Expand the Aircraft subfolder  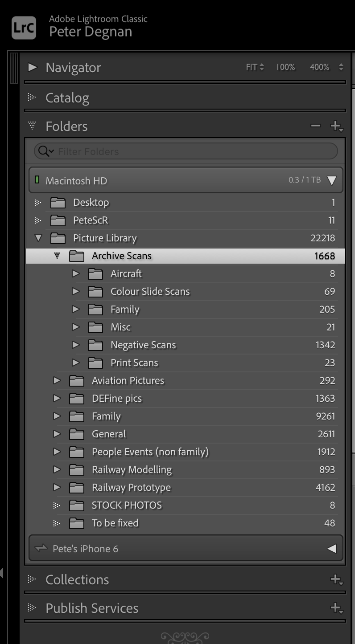tap(75, 273)
